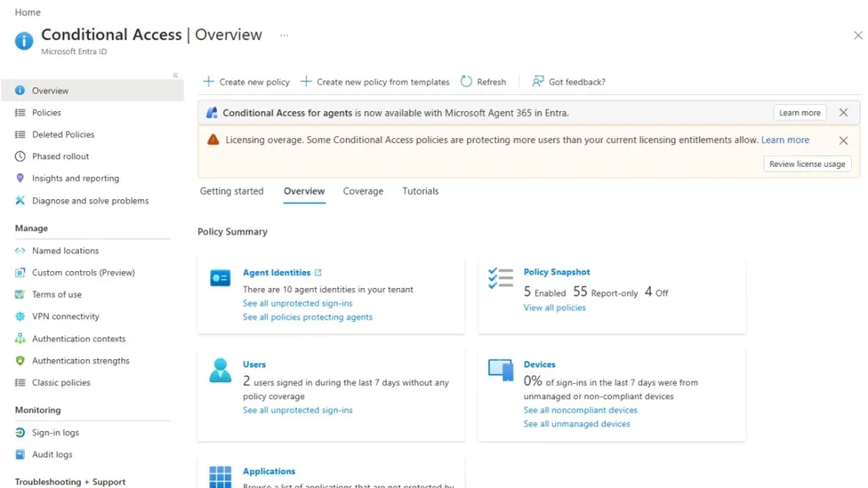Click the Policy Snapshot checklist icon
The width and height of the screenshot is (868, 488).
coord(500,278)
